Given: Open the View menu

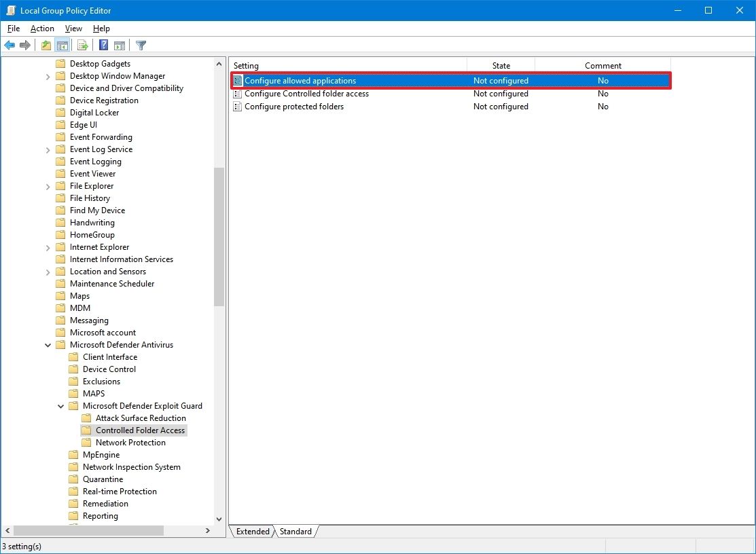Looking at the screenshot, I should [x=73, y=29].
